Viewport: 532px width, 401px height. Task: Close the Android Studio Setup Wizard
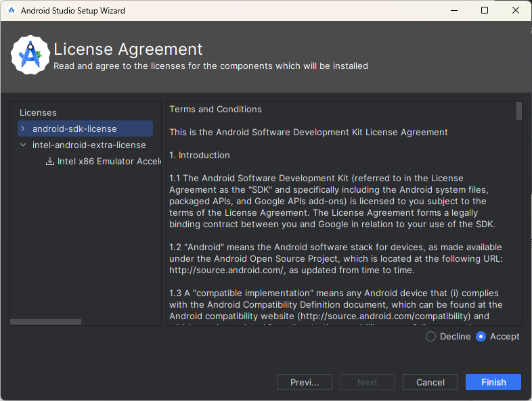(515, 10)
